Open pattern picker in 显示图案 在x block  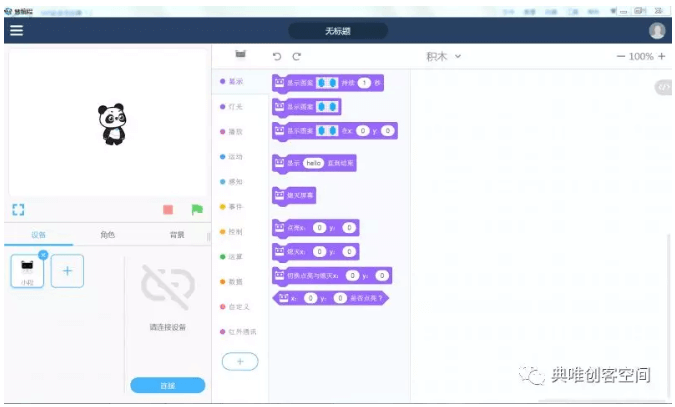coord(327,130)
